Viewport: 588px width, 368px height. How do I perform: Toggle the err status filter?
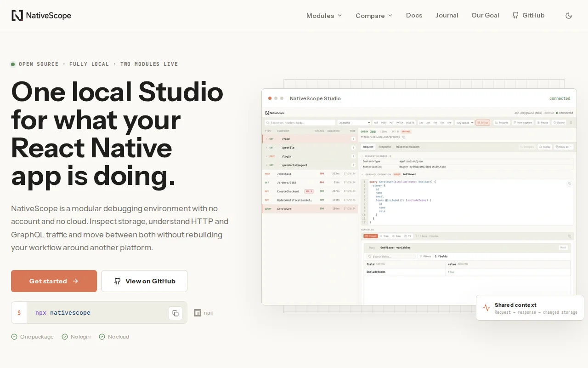click(449, 123)
